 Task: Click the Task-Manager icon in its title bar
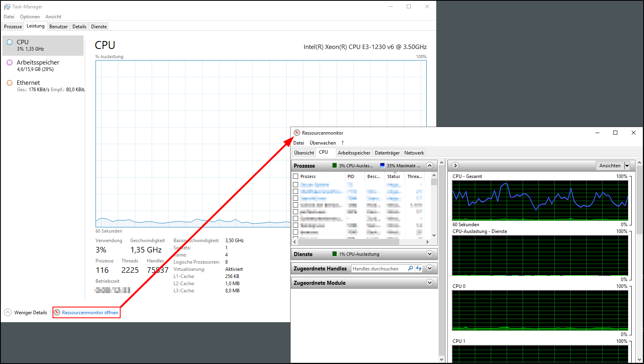[x=6, y=6]
